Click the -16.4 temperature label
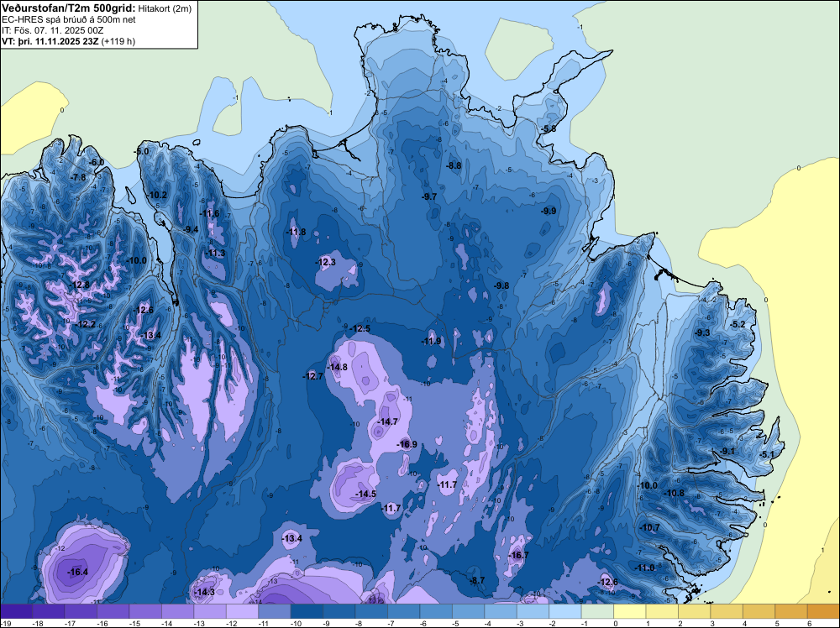 77,573
